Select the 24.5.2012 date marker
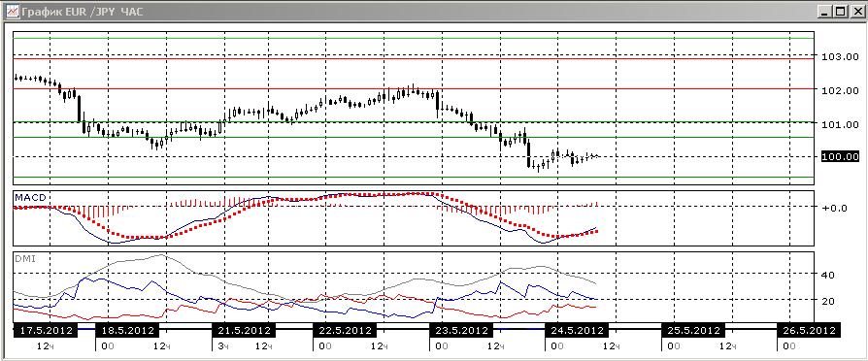Screen dimensions: 868x361 tap(577, 331)
